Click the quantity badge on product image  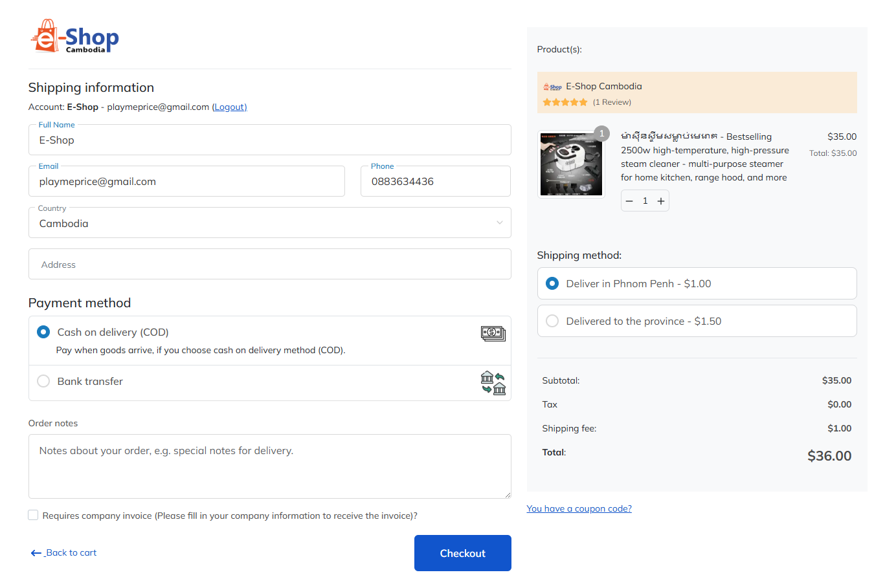(x=601, y=133)
